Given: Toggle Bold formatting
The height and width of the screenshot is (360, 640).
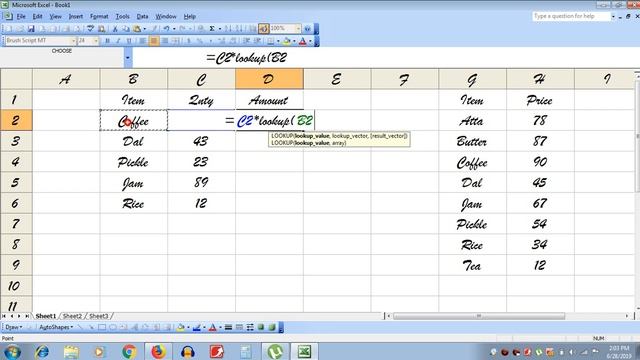Looking at the screenshot, I should 107,41.
